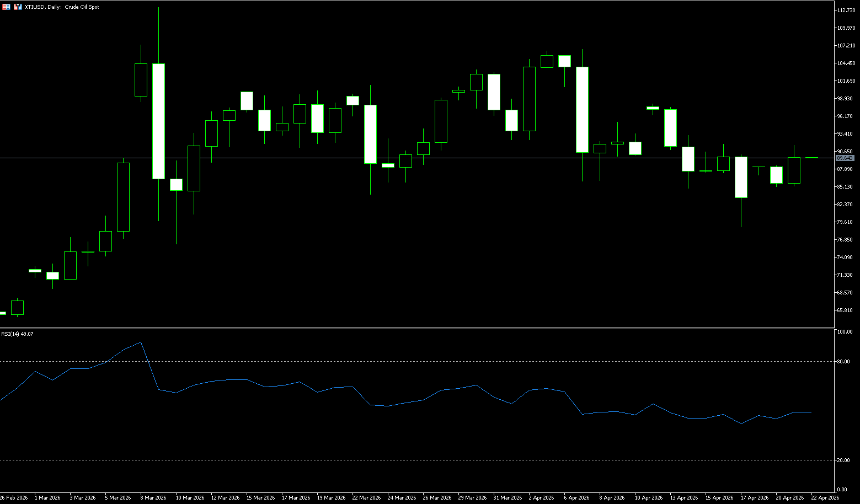Select the RSI 80.00 level label
This screenshot has width=860, height=504.
tap(843, 362)
